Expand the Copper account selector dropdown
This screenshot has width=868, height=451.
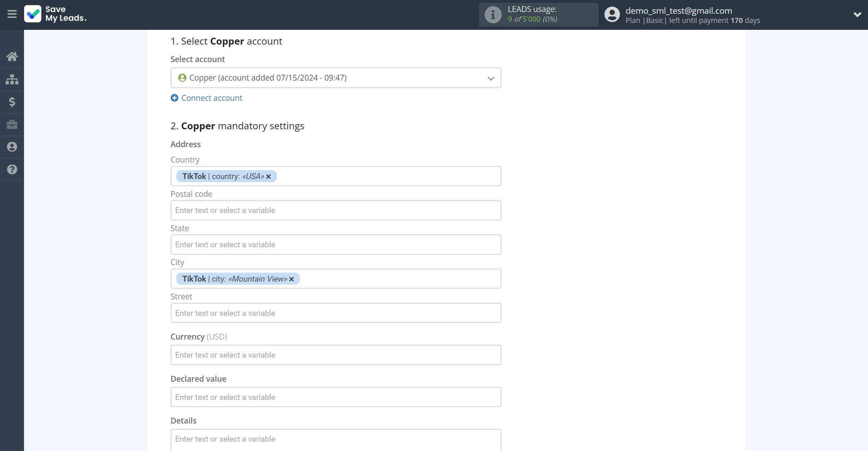(491, 78)
